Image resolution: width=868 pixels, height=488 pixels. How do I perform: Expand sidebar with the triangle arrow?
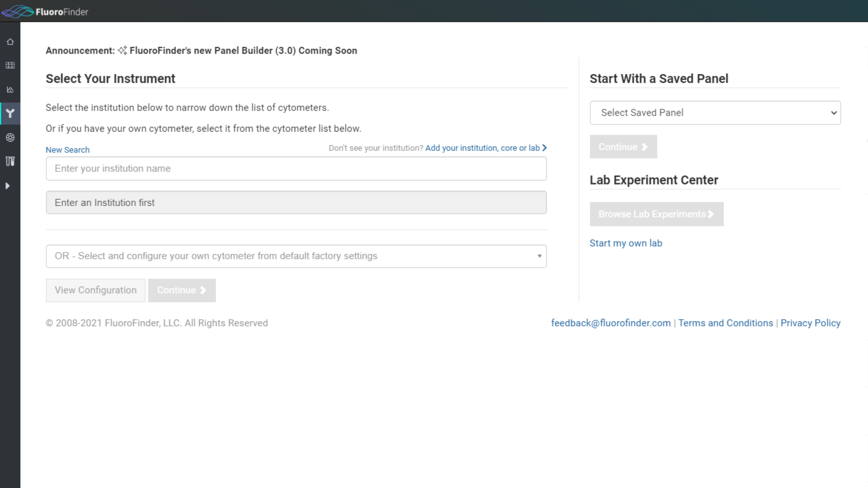coord(8,186)
